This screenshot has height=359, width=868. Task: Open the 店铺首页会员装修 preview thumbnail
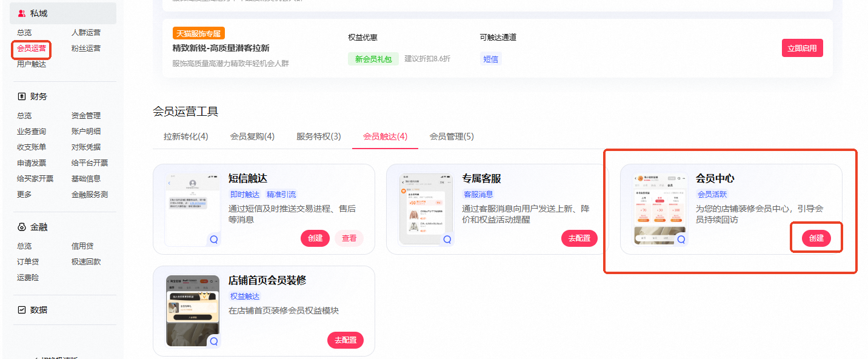pos(193,311)
